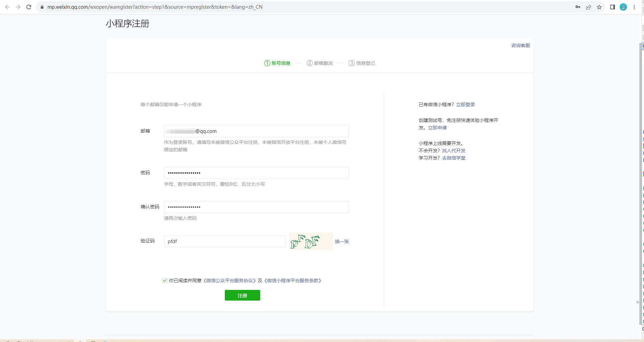
Task: Click the 立即登录 link
Action: click(465, 105)
